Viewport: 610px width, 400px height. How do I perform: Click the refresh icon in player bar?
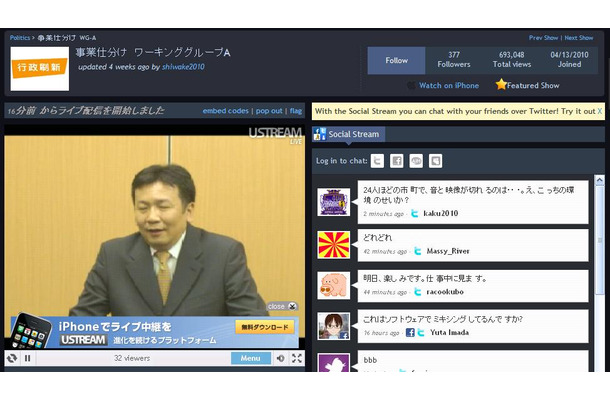click(12, 358)
